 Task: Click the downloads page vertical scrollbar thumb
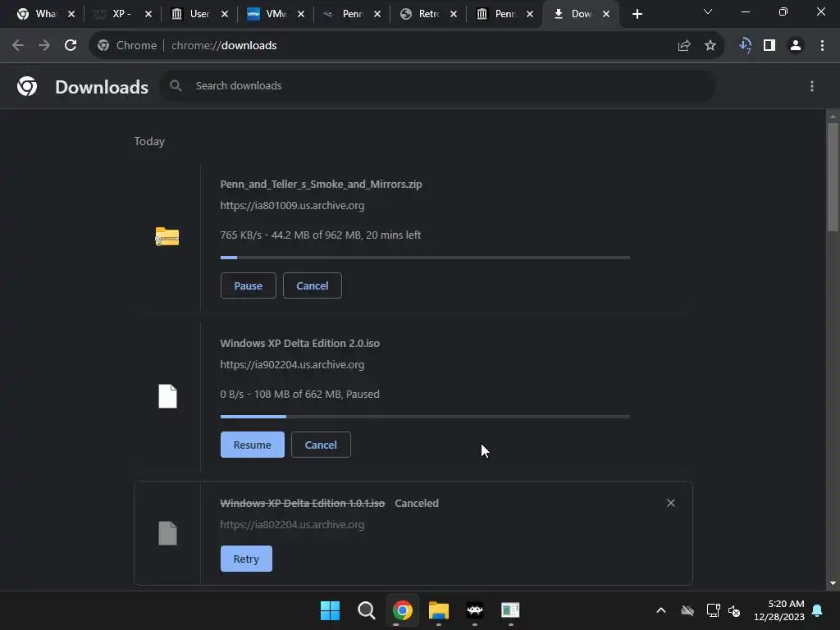point(833,177)
